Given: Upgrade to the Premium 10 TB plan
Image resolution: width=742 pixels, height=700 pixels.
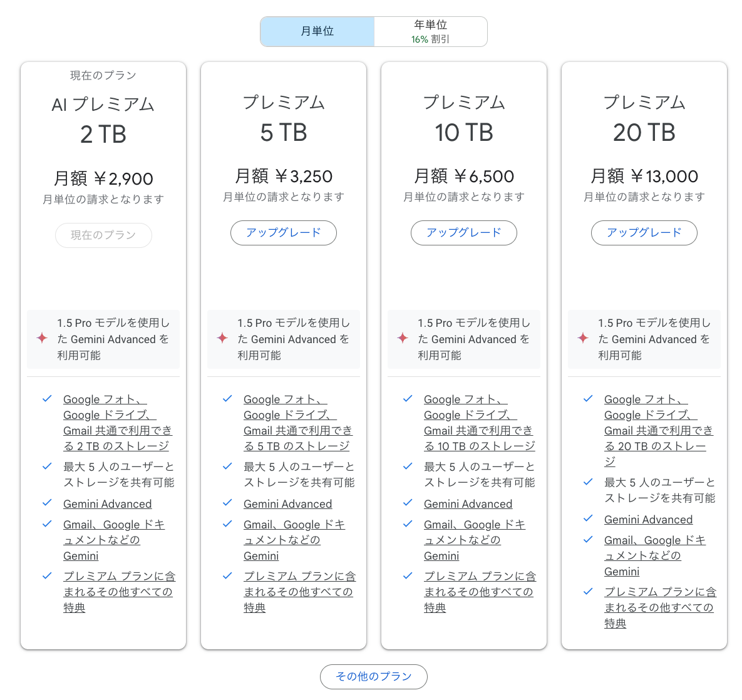Looking at the screenshot, I should pyautogui.click(x=464, y=233).
